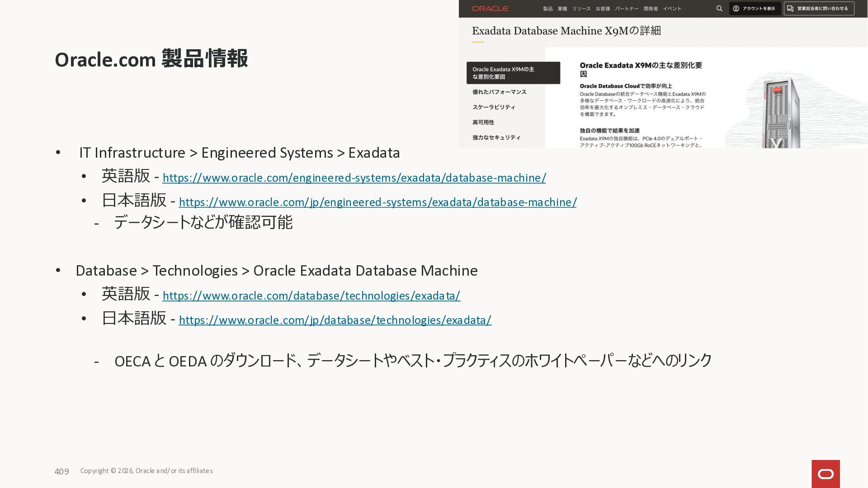Image resolution: width=868 pixels, height=488 pixels.
Task: Switch to the 優れたパフォーマンス sidebar item
Action: tap(499, 92)
